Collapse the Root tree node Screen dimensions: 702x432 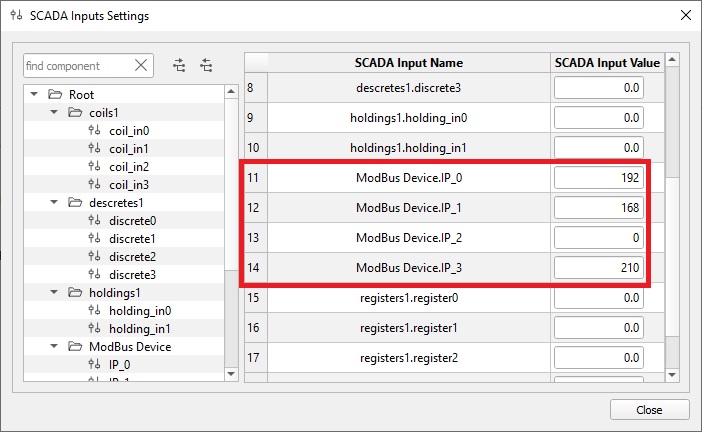[34, 95]
